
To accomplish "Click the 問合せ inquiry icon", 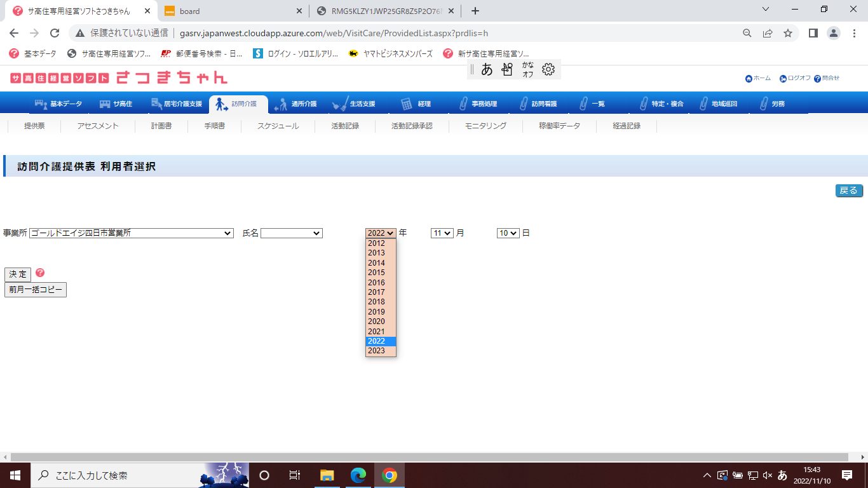I will pyautogui.click(x=817, y=78).
